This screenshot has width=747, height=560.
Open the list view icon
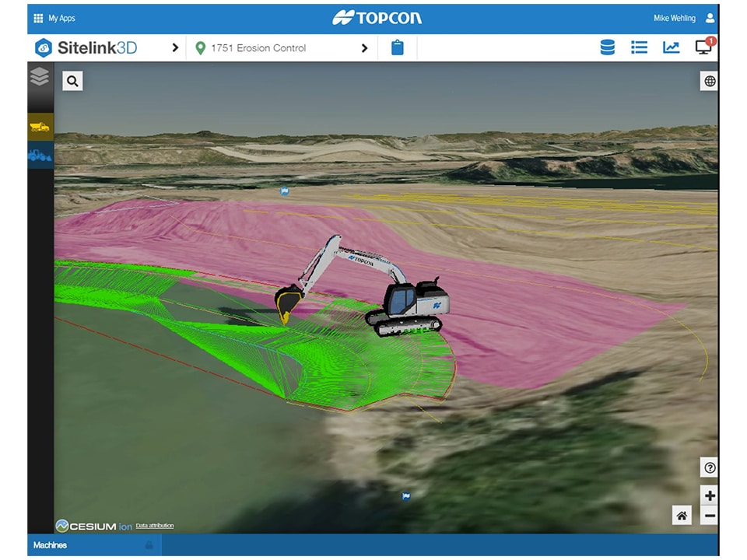tap(639, 47)
